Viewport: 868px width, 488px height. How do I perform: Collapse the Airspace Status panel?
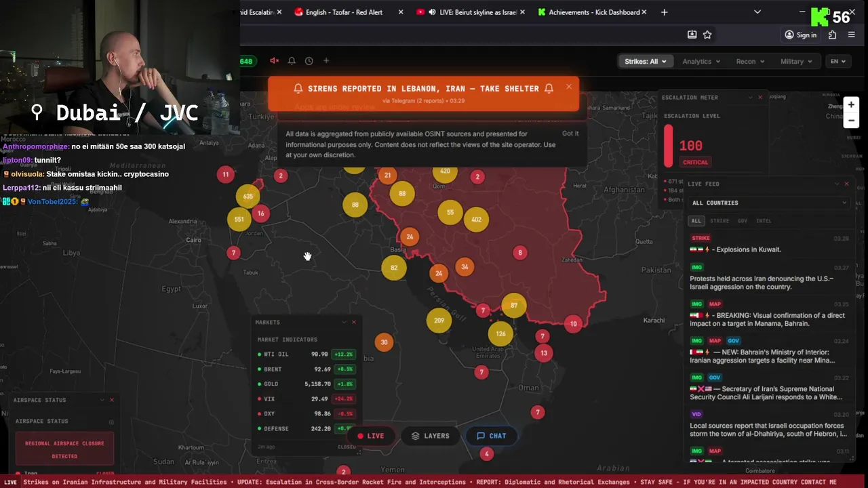pos(102,400)
